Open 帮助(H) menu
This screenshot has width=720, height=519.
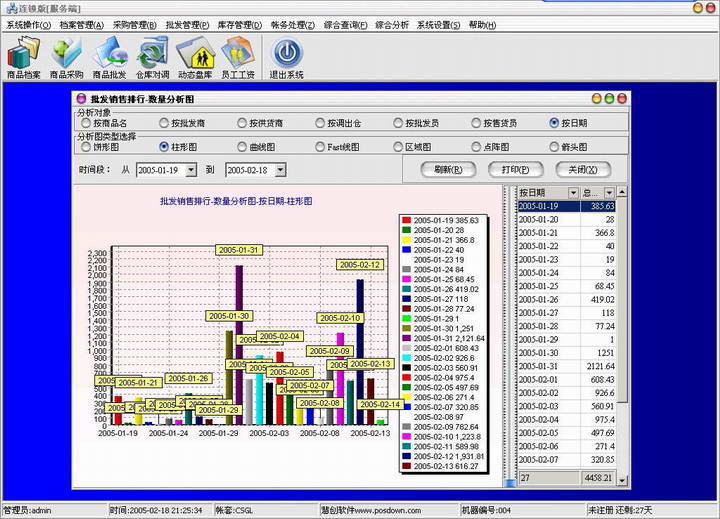482,25
